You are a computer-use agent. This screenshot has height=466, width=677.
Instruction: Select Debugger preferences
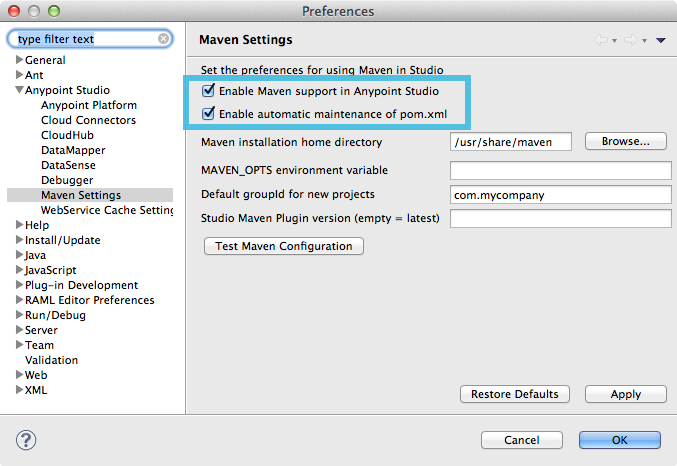(x=67, y=180)
